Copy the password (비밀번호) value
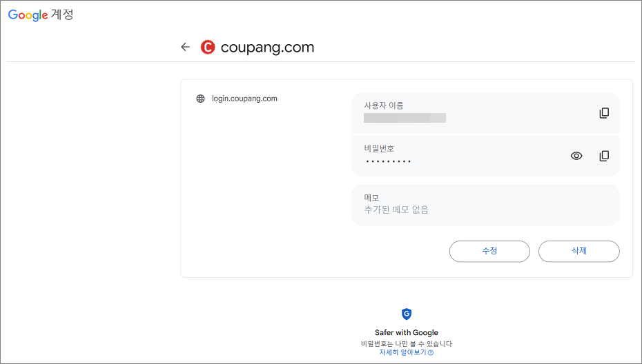 click(x=604, y=156)
